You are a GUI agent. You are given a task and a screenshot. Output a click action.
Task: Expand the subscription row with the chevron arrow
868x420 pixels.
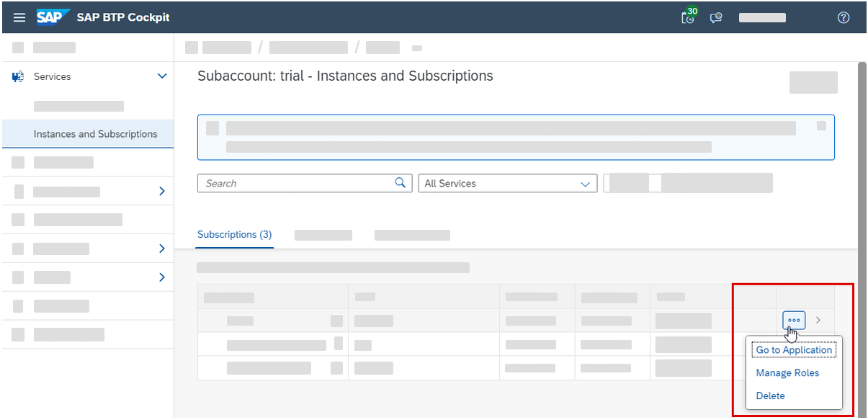click(818, 320)
